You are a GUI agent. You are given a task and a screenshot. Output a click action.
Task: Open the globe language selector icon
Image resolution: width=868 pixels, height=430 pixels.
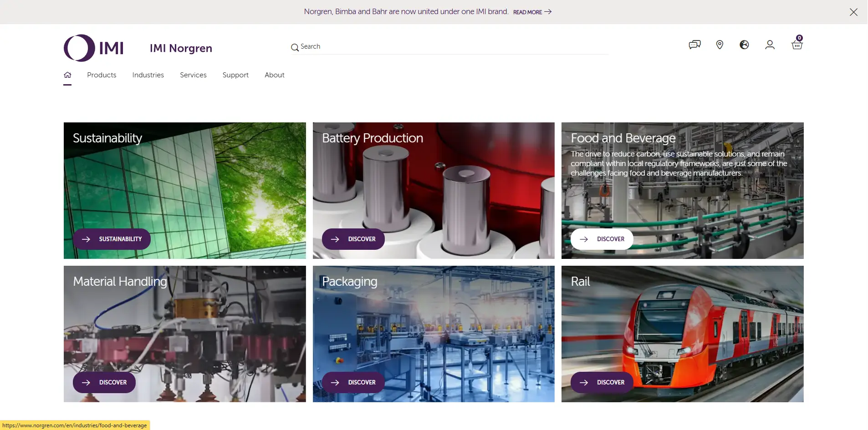pyautogui.click(x=744, y=45)
